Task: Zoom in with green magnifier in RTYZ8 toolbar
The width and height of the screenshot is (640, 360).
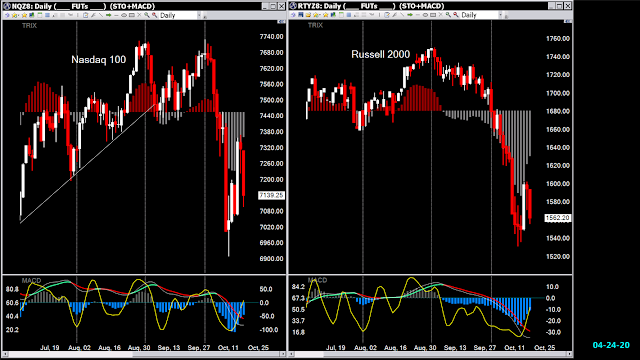Action: [x=448, y=15]
